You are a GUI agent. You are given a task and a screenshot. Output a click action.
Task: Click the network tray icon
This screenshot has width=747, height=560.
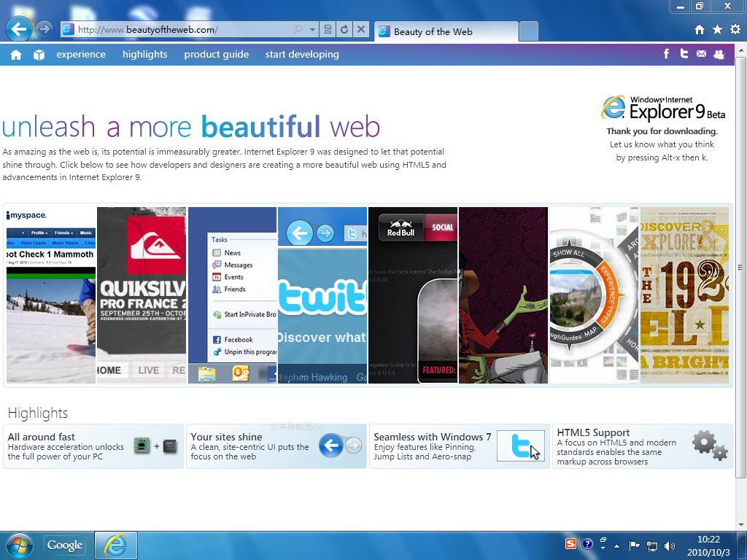(651, 545)
